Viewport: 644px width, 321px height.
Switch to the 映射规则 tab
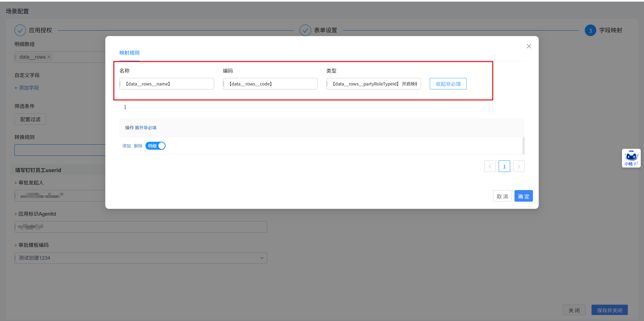(x=129, y=53)
